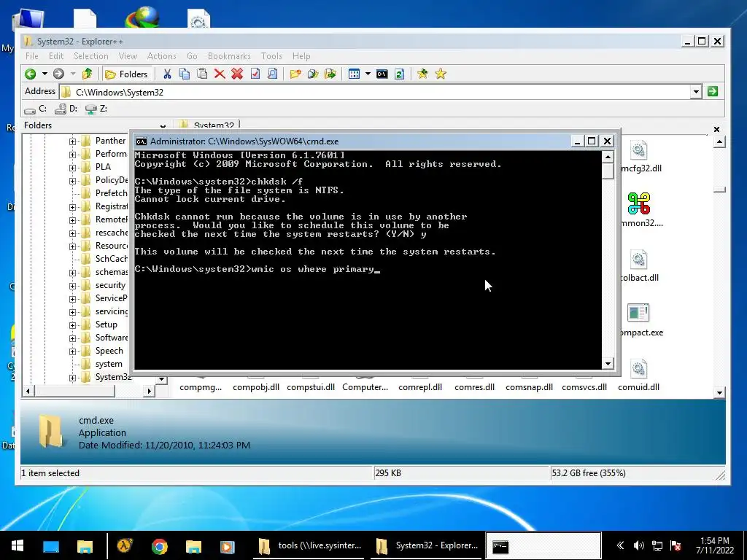Select the mcfg32.dll file
Viewport: 747px width, 560px height.
[638, 157]
